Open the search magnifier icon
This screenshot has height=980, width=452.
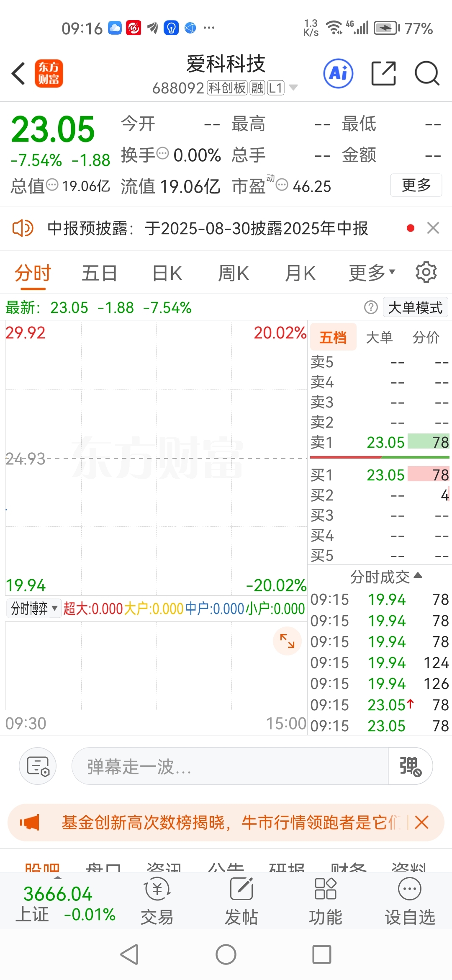[x=427, y=73]
